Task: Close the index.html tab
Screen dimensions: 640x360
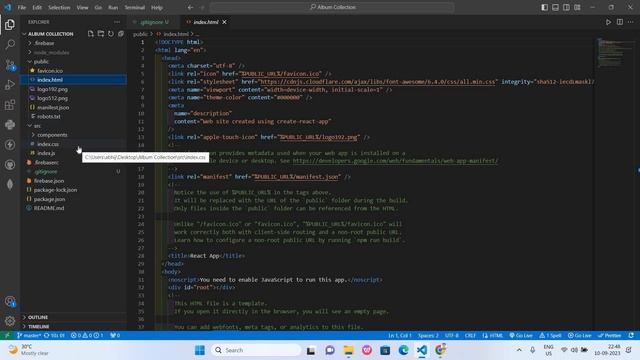Action: (x=224, y=22)
